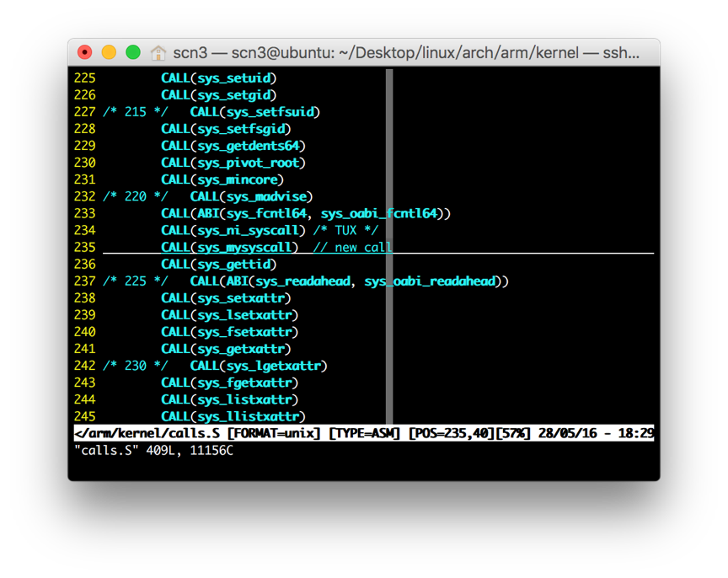Click sys_oabi_readahead on line 237
The height and width of the screenshot is (578, 728).
pos(430,281)
